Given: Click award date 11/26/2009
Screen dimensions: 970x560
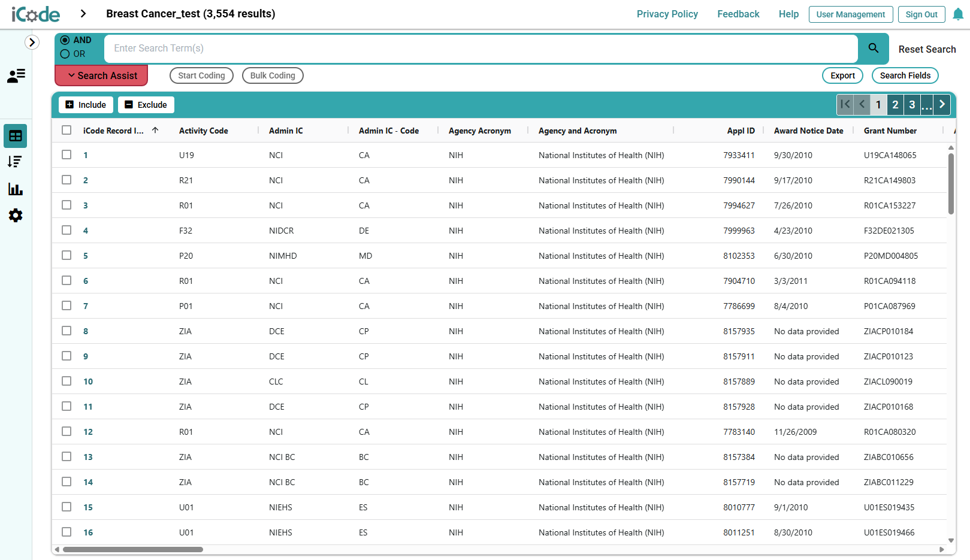Looking at the screenshot, I should tap(795, 432).
